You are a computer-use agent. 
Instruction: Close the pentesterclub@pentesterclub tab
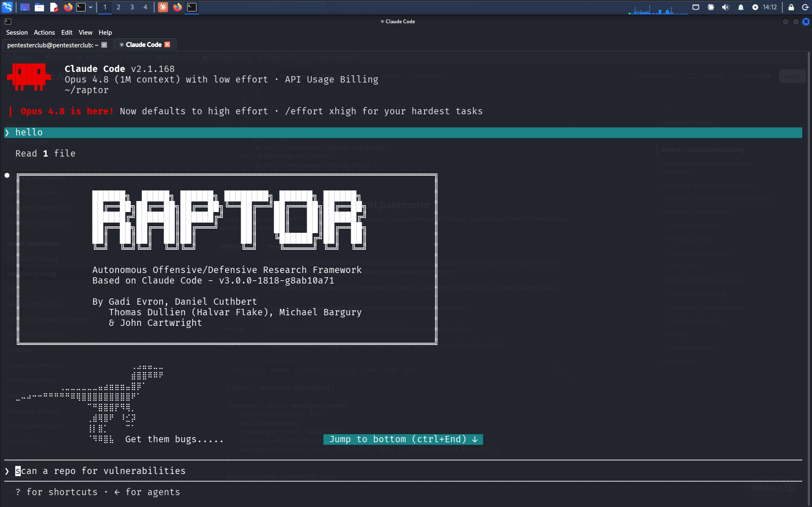pos(104,45)
